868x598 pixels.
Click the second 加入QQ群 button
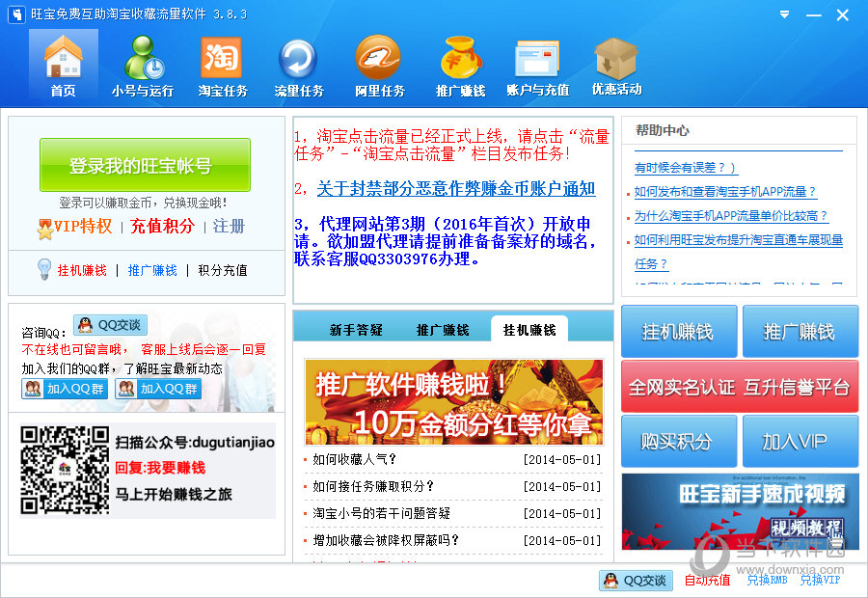click(x=158, y=389)
